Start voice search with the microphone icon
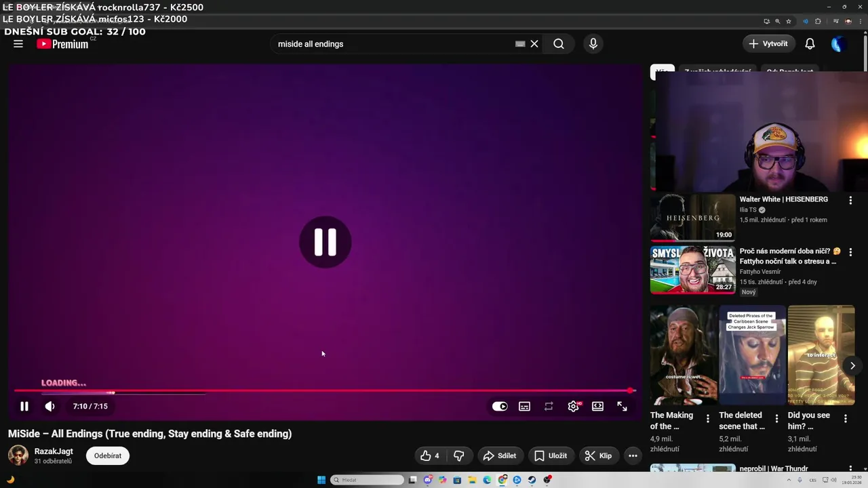 click(x=593, y=44)
